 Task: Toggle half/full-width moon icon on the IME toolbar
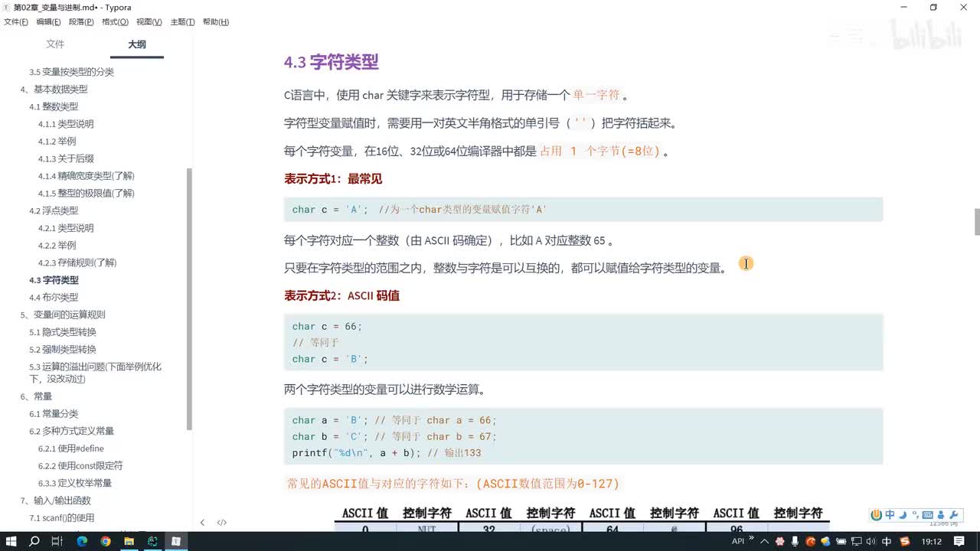[x=903, y=515]
